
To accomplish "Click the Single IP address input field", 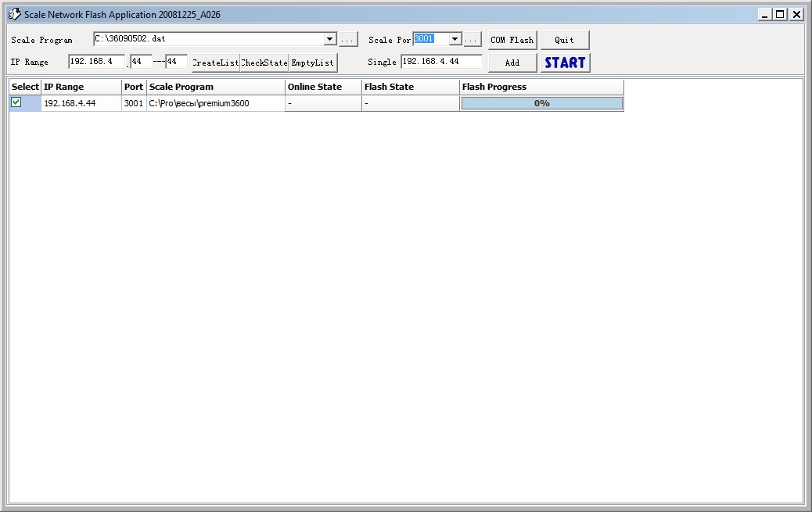I will coord(441,62).
